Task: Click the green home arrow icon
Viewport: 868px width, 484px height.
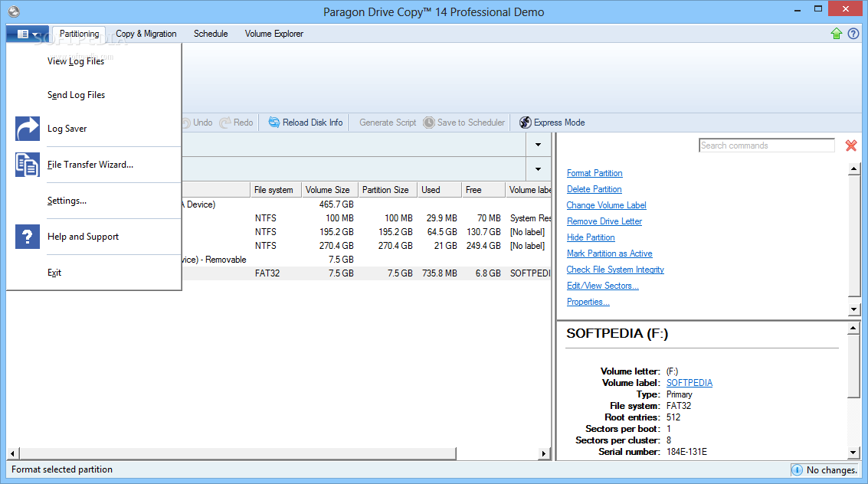Action: 837,34
